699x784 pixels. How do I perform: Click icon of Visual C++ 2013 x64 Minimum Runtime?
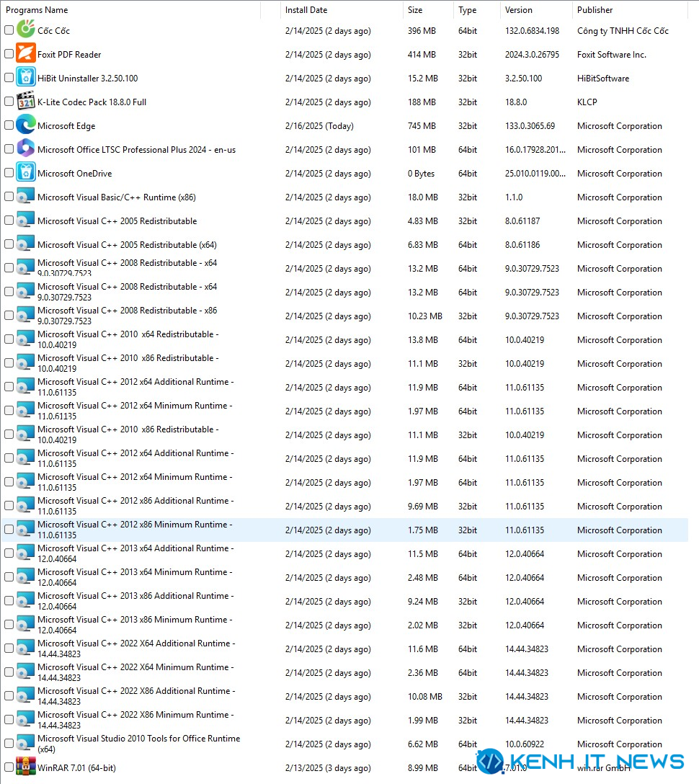click(25, 576)
